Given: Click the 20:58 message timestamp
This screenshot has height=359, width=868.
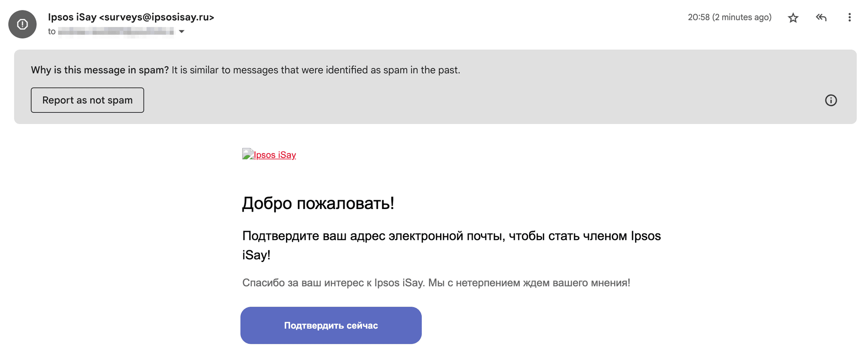Looking at the screenshot, I should tap(698, 17).
